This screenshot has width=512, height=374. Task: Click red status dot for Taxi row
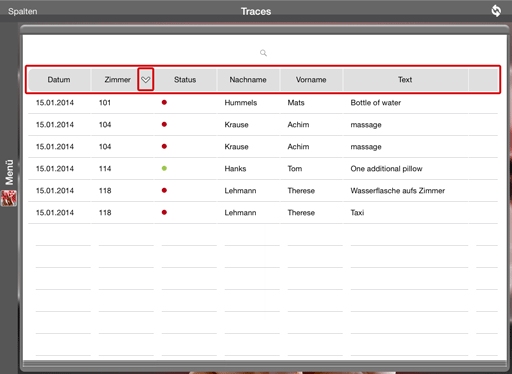pos(164,212)
